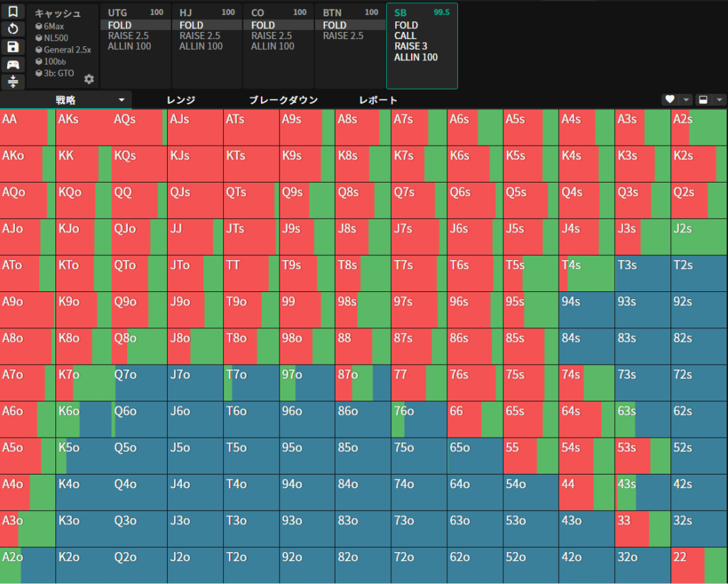
Task: Expand the 戦略 tab dropdown arrow
Action: (122, 100)
